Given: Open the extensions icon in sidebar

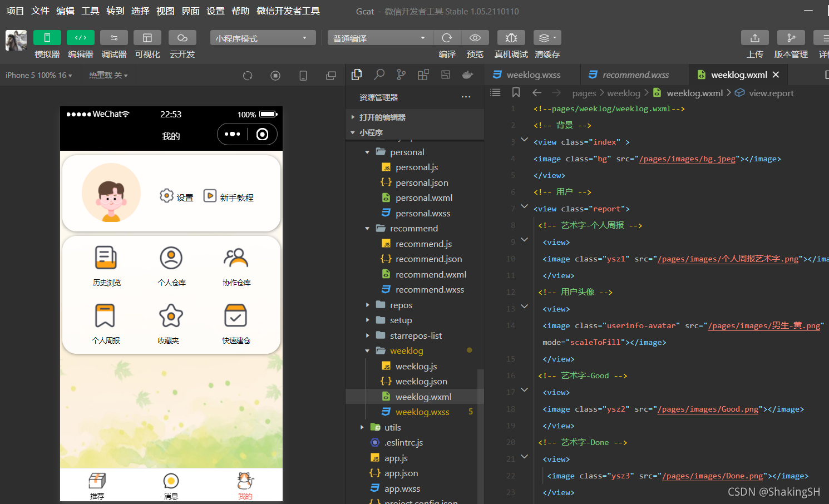Looking at the screenshot, I should click(x=423, y=75).
